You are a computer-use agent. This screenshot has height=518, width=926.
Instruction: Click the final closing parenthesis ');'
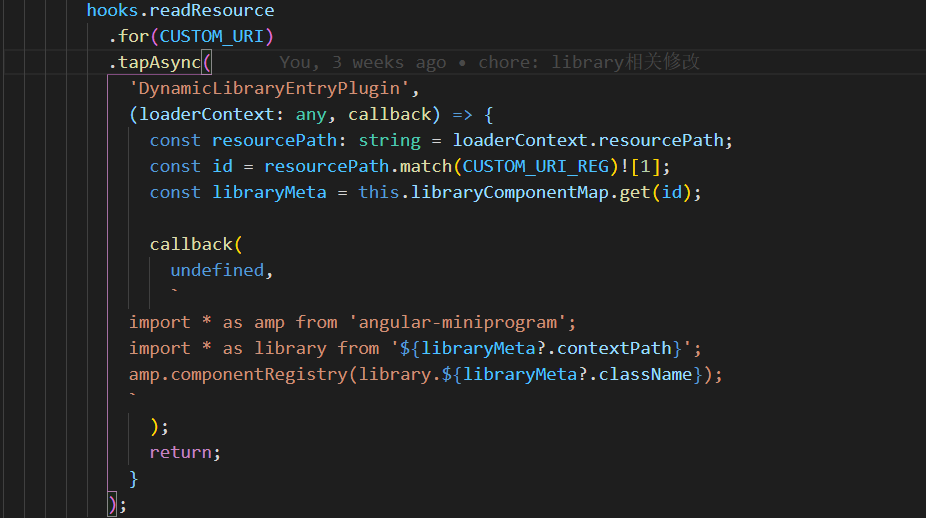coord(118,504)
